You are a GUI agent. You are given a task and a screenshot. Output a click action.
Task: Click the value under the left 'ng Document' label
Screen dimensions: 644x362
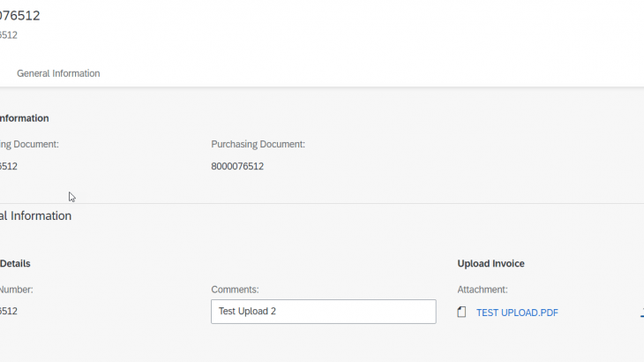coord(9,166)
